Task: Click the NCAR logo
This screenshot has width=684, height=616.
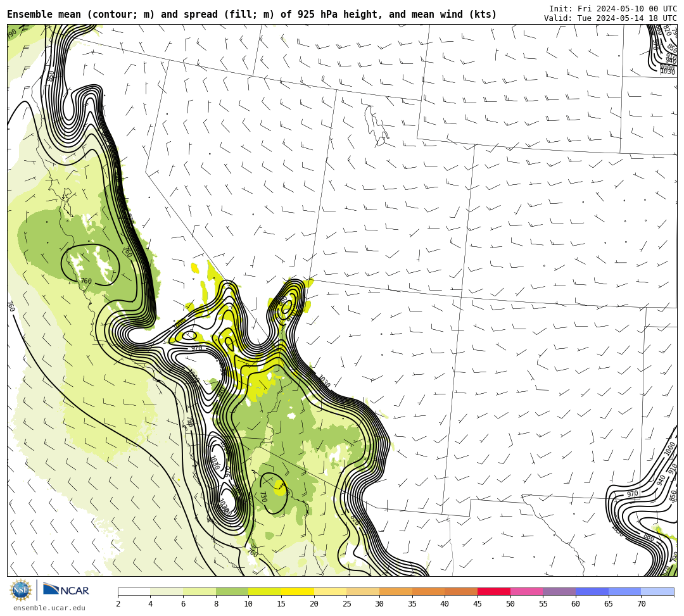Action: (66, 590)
